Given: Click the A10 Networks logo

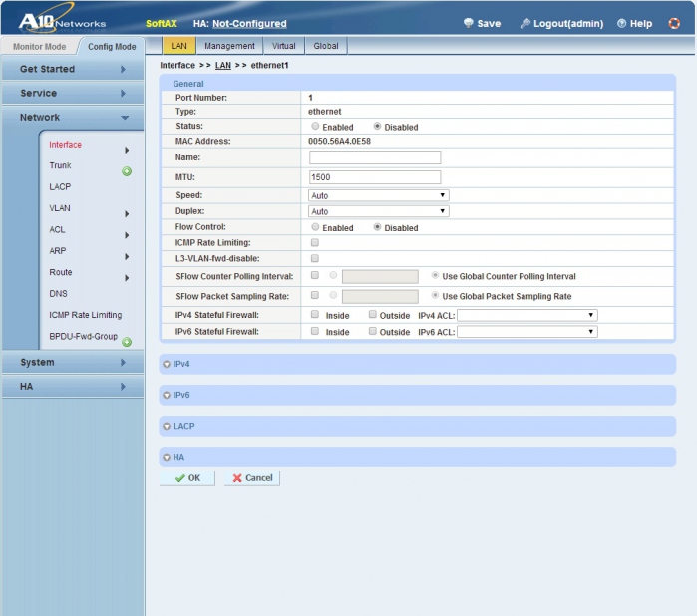Looking at the screenshot, I should pyautogui.click(x=62, y=19).
